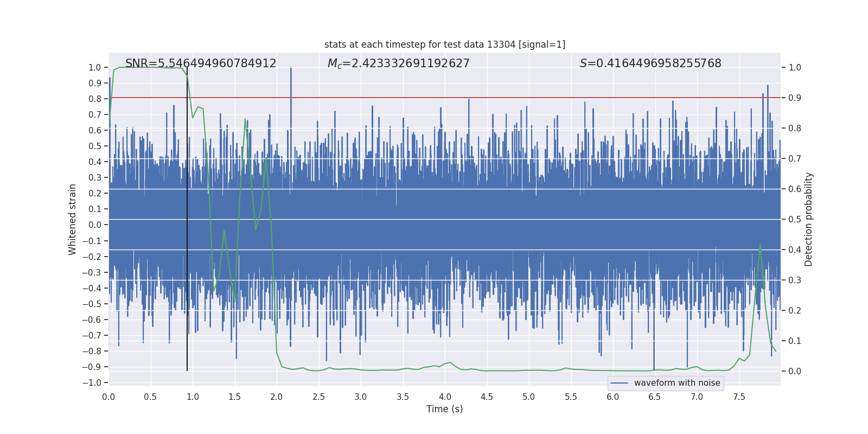
Task: Click the x-axis tick label 4.0
Action: (x=445, y=397)
